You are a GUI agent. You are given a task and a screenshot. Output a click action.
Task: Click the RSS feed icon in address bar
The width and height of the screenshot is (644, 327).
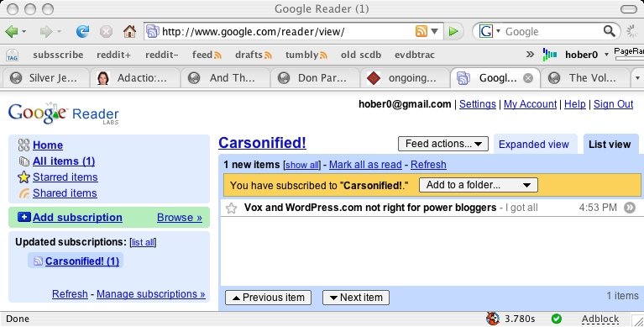tap(421, 31)
